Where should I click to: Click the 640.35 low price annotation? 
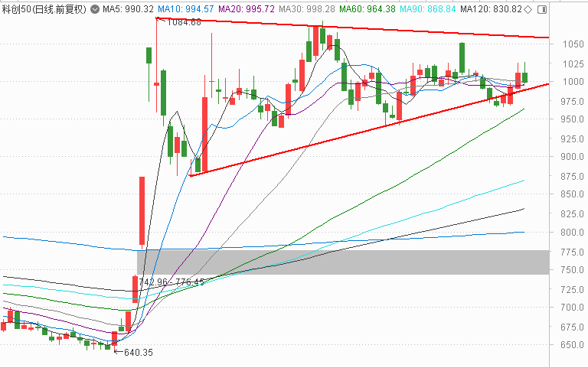(139, 352)
